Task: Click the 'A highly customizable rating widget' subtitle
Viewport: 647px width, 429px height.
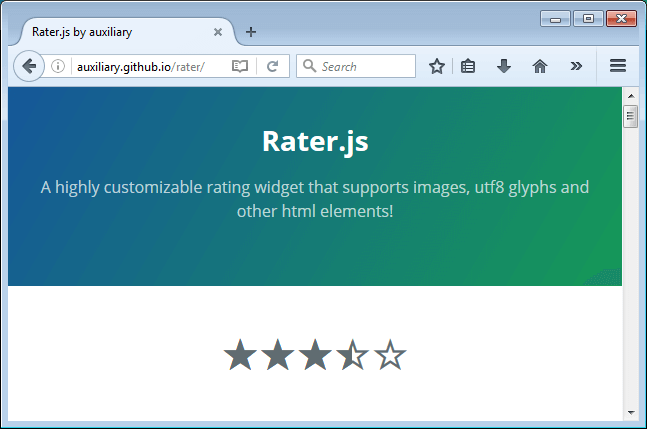Action: pos(315,199)
